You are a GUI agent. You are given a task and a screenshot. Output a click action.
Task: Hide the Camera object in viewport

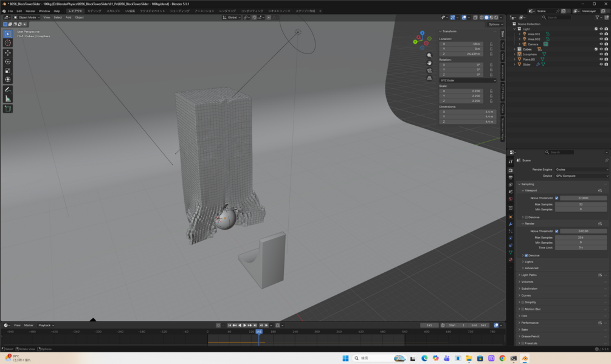[601, 44]
